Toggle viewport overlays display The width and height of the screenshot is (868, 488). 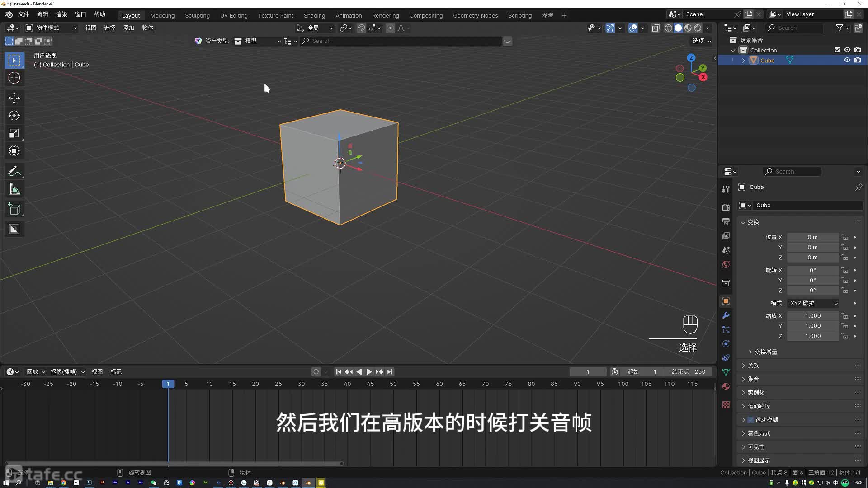point(633,28)
